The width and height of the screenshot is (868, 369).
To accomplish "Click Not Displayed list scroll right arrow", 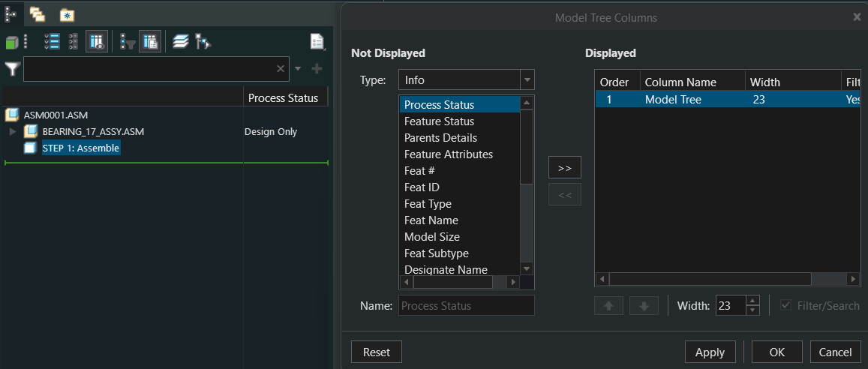I will point(513,281).
